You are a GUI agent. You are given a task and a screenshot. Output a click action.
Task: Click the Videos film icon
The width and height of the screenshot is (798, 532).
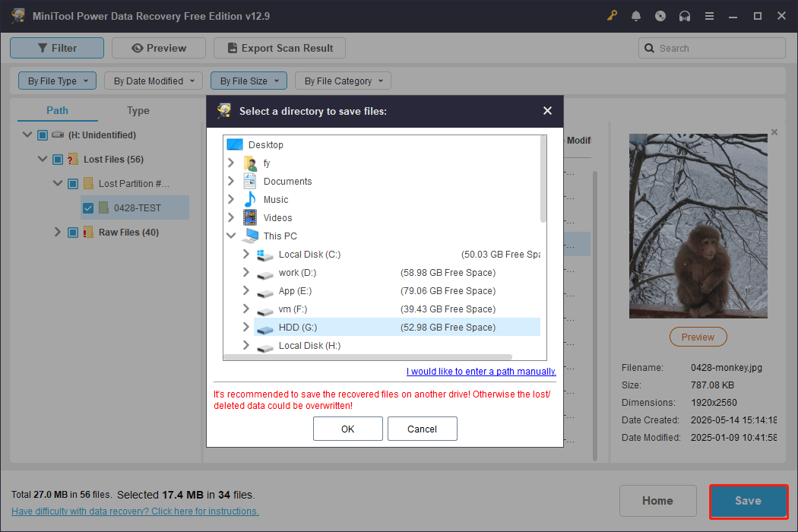[x=250, y=218]
